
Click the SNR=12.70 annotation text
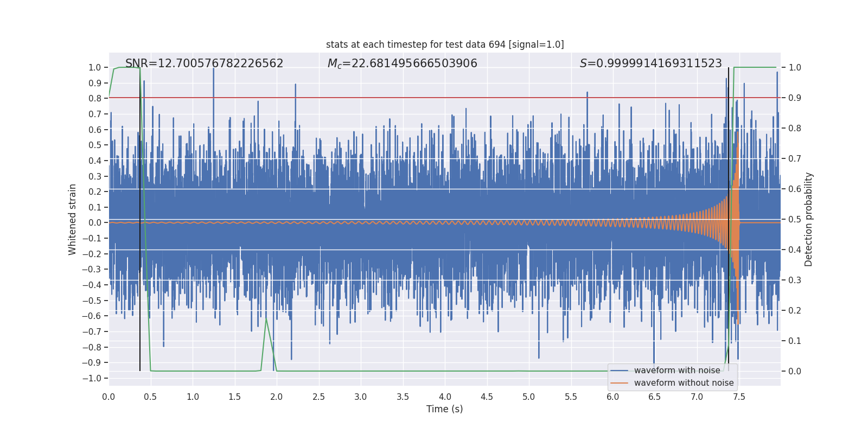coord(204,63)
